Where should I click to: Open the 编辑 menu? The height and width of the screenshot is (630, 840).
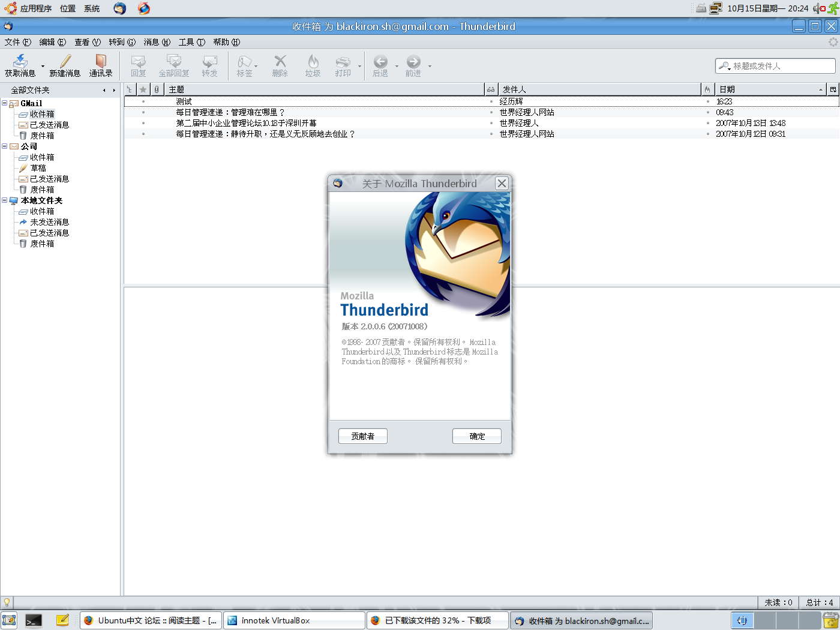(52, 42)
